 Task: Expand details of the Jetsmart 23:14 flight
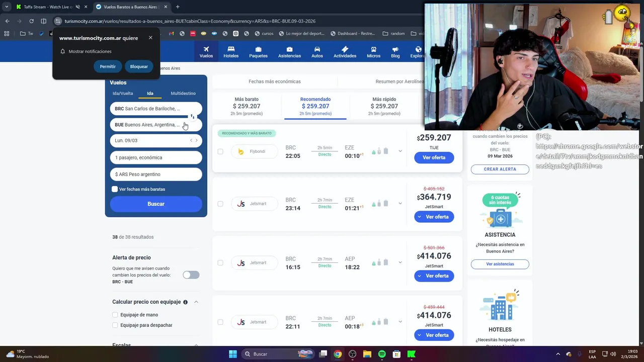(x=400, y=204)
